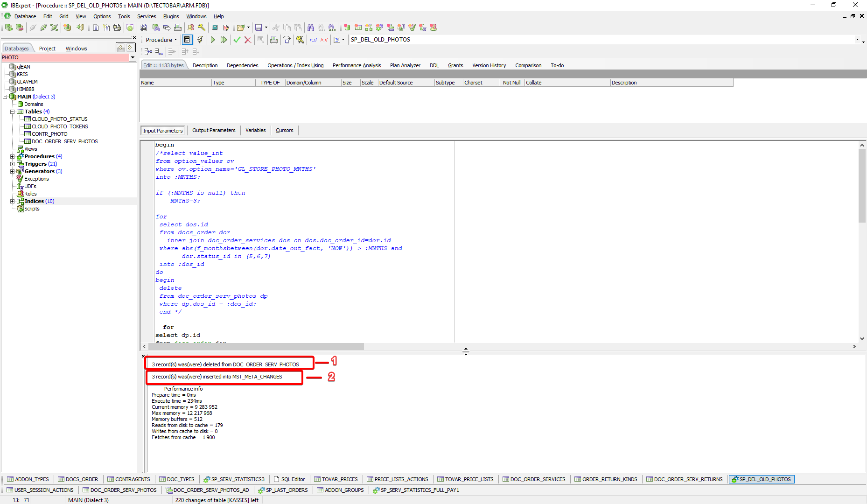This screenshot has width=867, height=504.
Task: Select CLOUD_PHOTO_TOKENS table in tree
Action: [60, 126]
